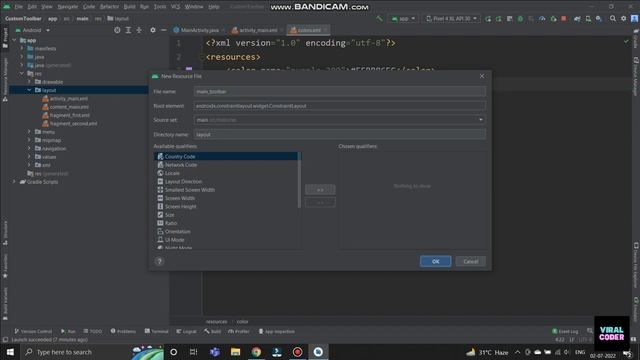Screen dimensions: 640x360
Task: Open the Event Log
Action: 565,331
